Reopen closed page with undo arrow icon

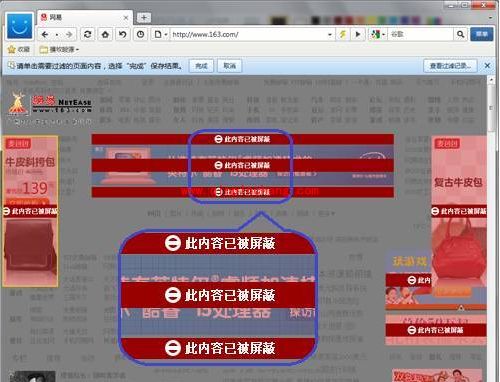coord(123,34)
